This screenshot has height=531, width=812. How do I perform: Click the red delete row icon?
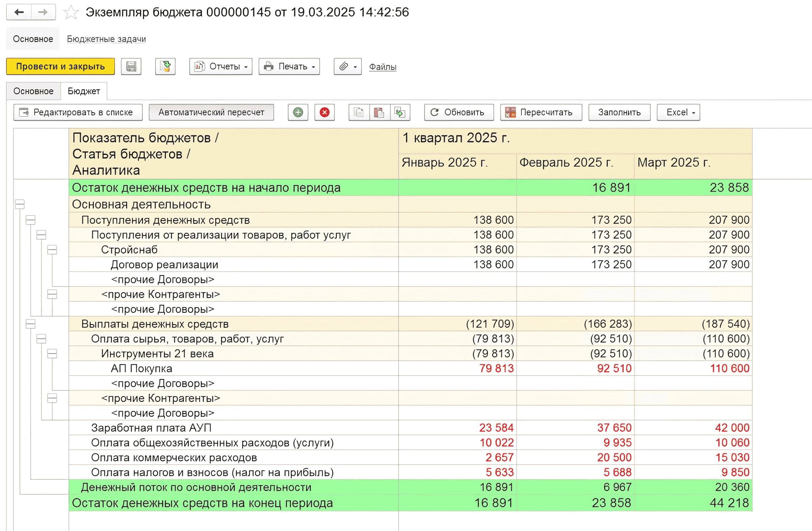point(324,113)
